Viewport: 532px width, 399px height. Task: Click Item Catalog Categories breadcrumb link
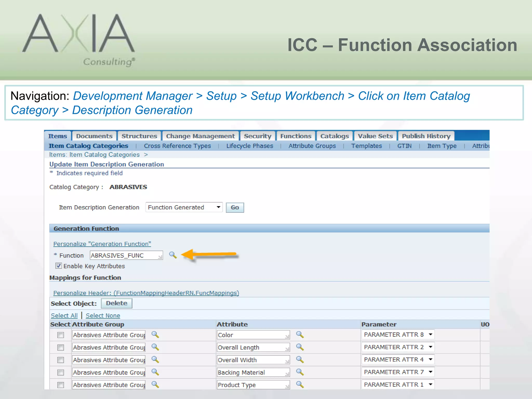coord(104,155)
